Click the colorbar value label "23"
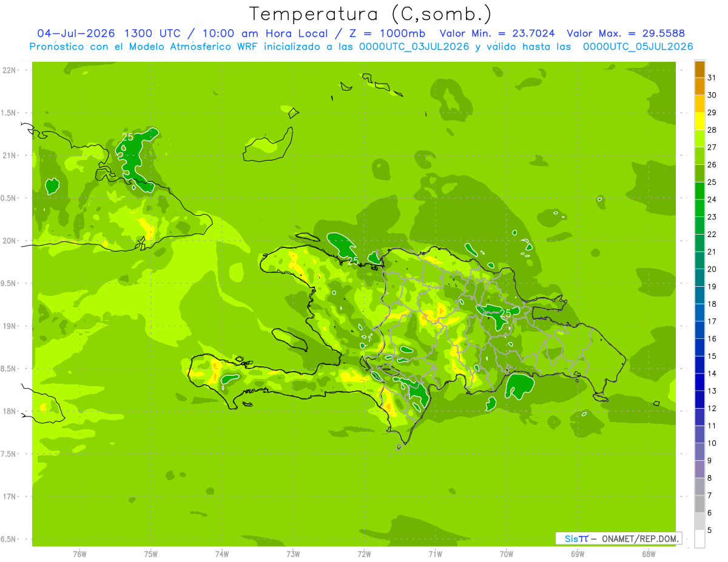The height and width of the screenshot is (562, 728). point(713,217)
